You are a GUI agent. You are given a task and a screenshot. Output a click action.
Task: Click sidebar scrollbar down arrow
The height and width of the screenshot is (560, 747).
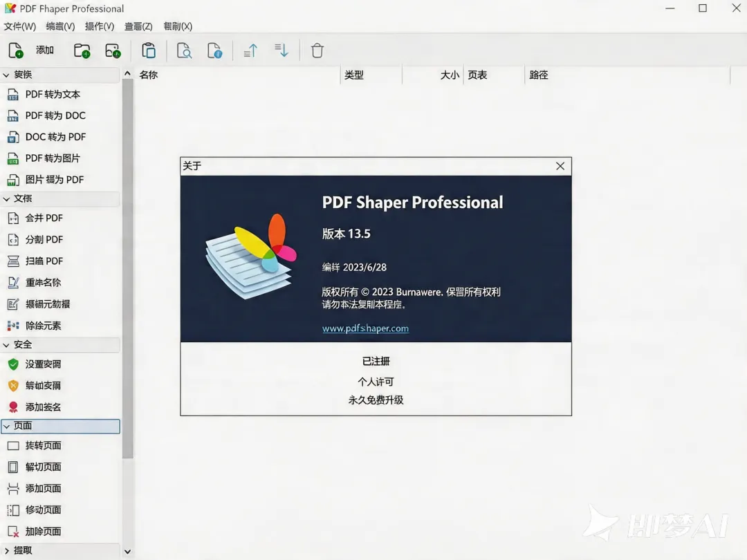[127, 552]
